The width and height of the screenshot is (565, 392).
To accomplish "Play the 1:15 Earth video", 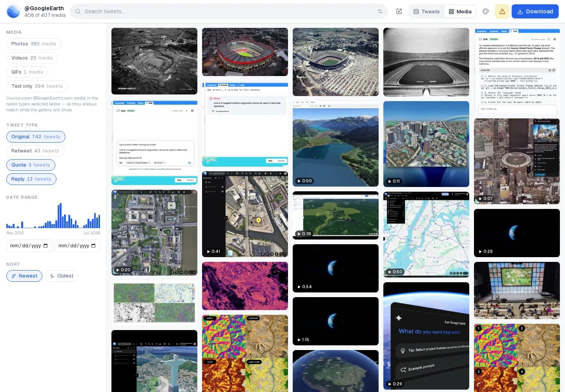I will pyautogui.click(x=335, y=321).
